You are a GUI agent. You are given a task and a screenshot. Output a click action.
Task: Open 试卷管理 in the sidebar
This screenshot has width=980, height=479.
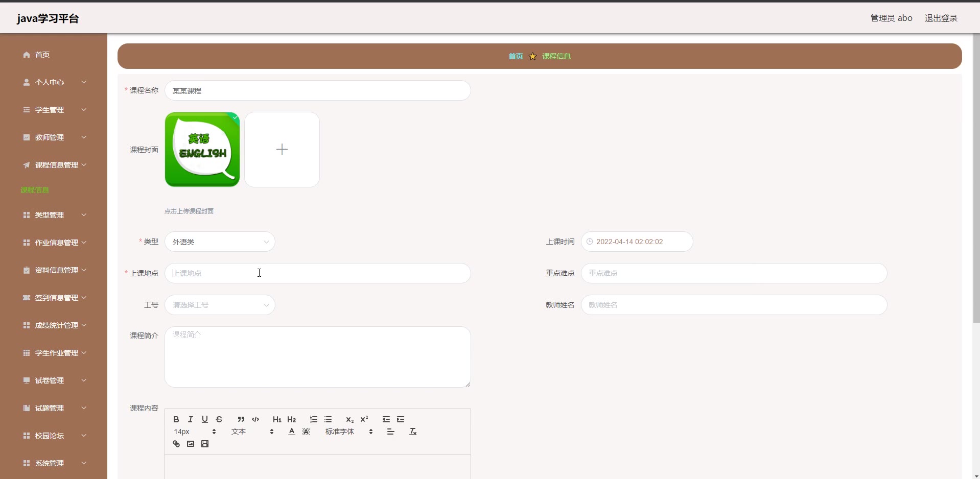pos(54,380)
